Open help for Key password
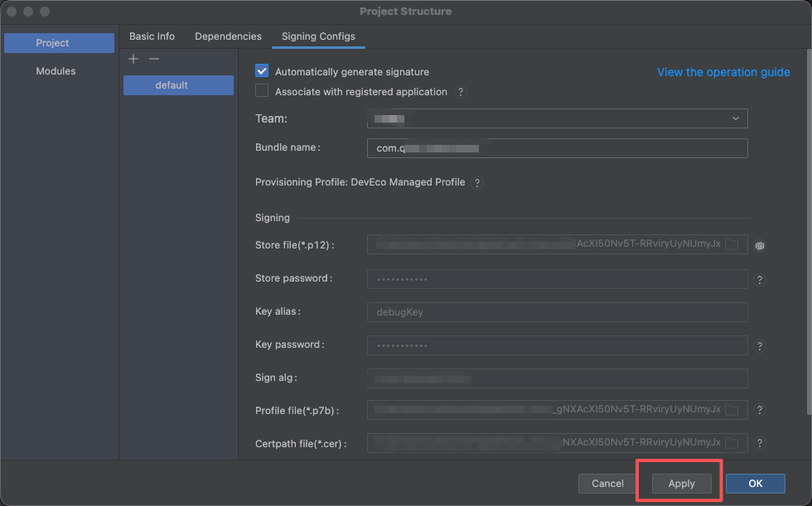The image size is (812, 506). (760, 346)
